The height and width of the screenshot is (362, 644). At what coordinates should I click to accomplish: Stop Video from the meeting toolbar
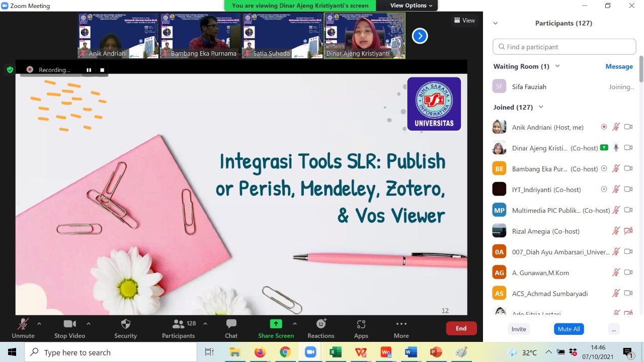(x=69, y=328)
